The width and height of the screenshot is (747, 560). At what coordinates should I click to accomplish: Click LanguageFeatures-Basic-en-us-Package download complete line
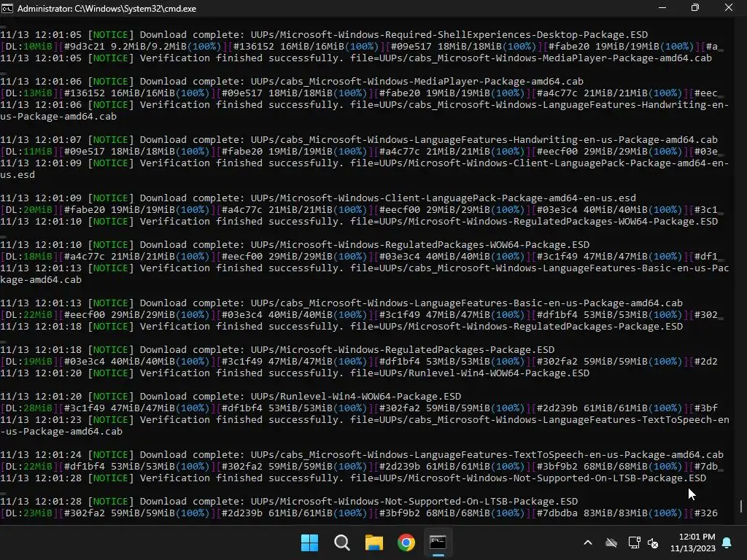coord(341,303)
